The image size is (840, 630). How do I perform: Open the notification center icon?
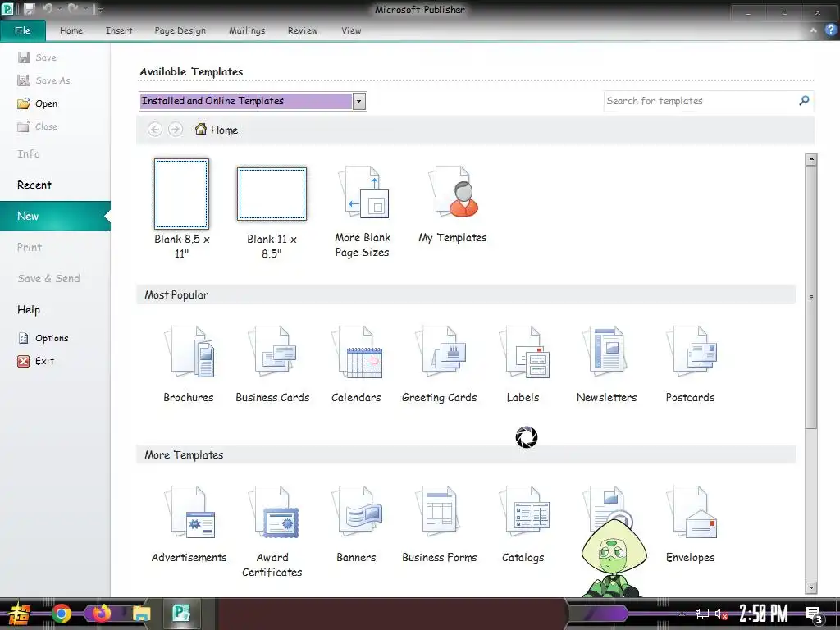[814, 615]
